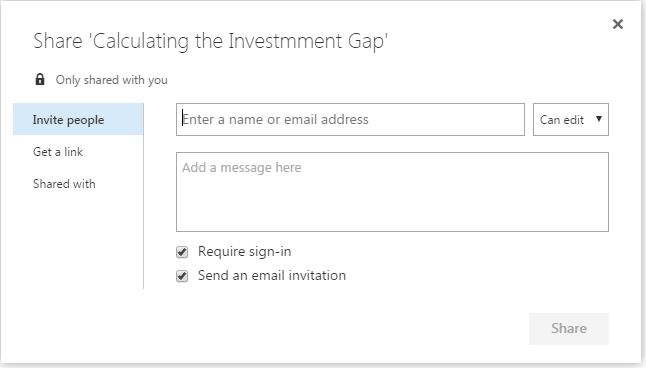Click the 'Enter a name or email address' placeholder
The image size is (646, 368).
(x=276, y=120)
